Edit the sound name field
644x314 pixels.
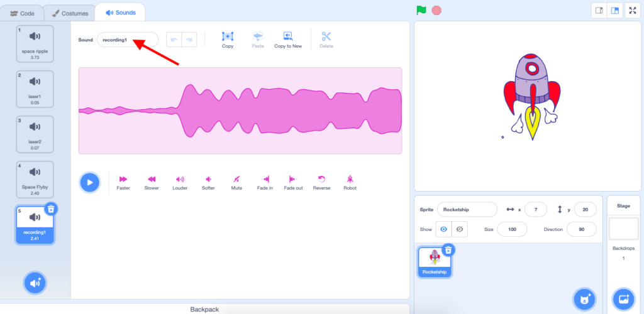coord(128,40)
